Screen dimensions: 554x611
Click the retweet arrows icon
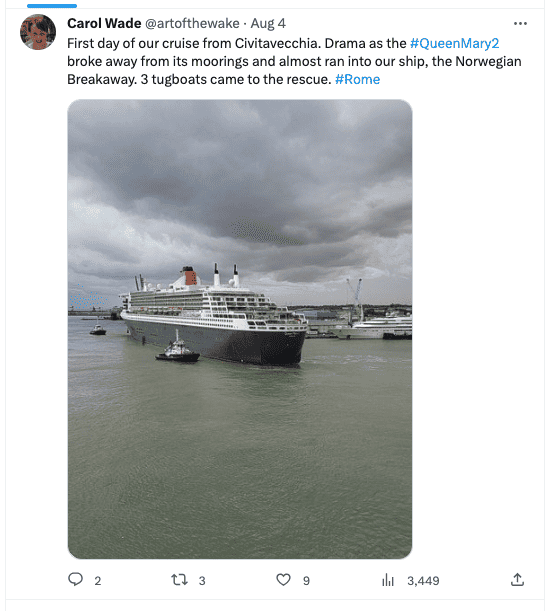click(x=179, y=580)
